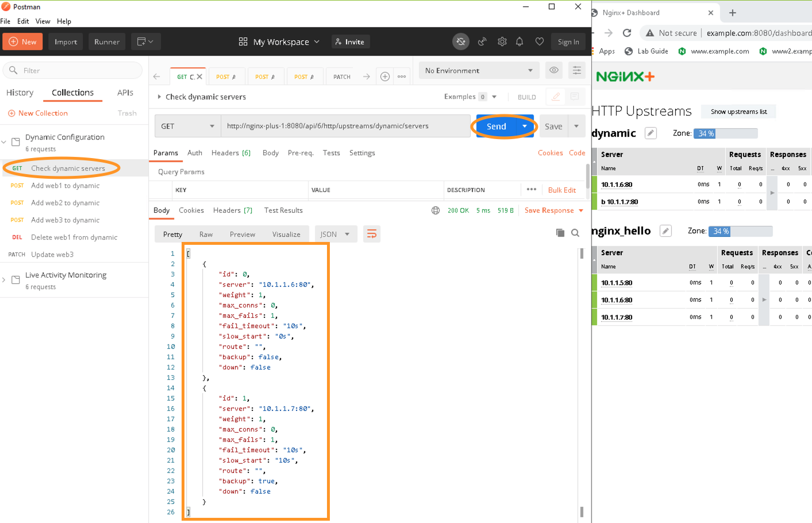Click the Not secure warning icon
Screen dimensions: 812x523
click(650, 33)
